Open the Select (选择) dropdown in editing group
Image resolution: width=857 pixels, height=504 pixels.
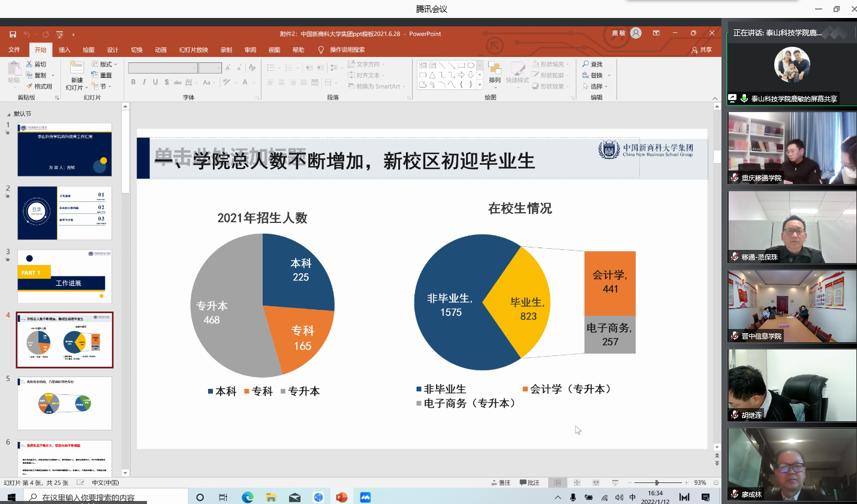[596, 86]
